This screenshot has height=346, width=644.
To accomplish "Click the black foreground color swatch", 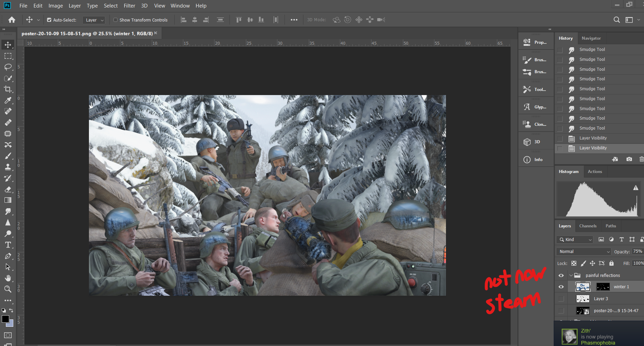I will pyautogui.click(x=5, y=319).
